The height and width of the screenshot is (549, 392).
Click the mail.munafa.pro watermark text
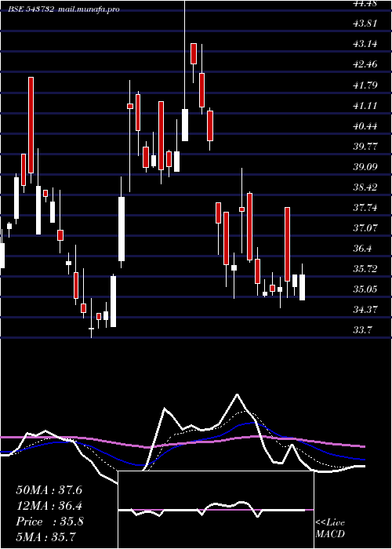(x=89, y=9)
